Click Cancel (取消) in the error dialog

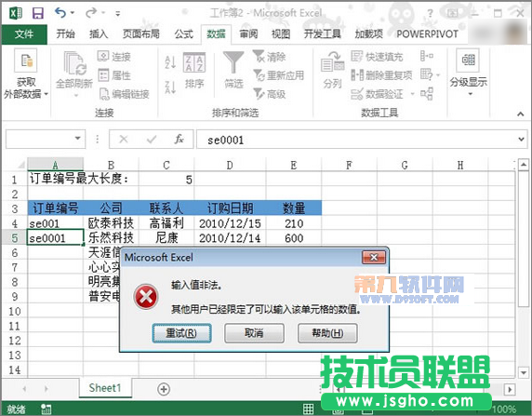pos(254,333)
